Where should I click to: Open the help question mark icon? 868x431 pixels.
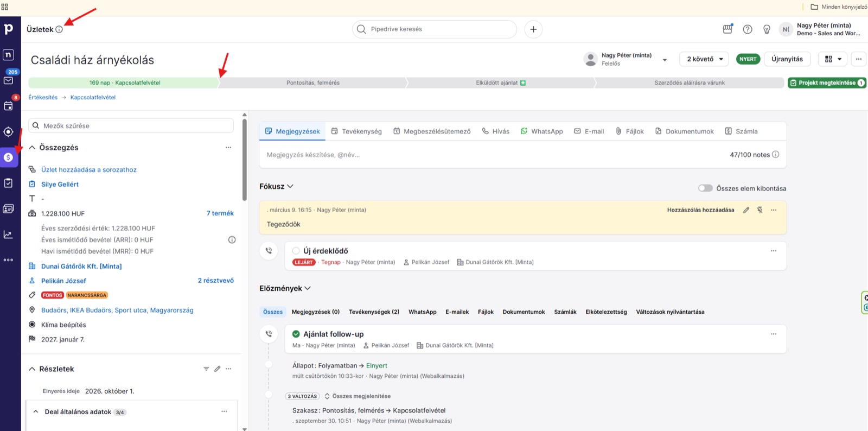(748, 29)
